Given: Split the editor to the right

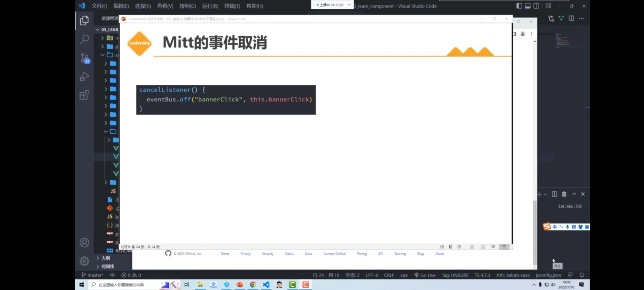Looking at the screenshot, I should coord(571,18).
